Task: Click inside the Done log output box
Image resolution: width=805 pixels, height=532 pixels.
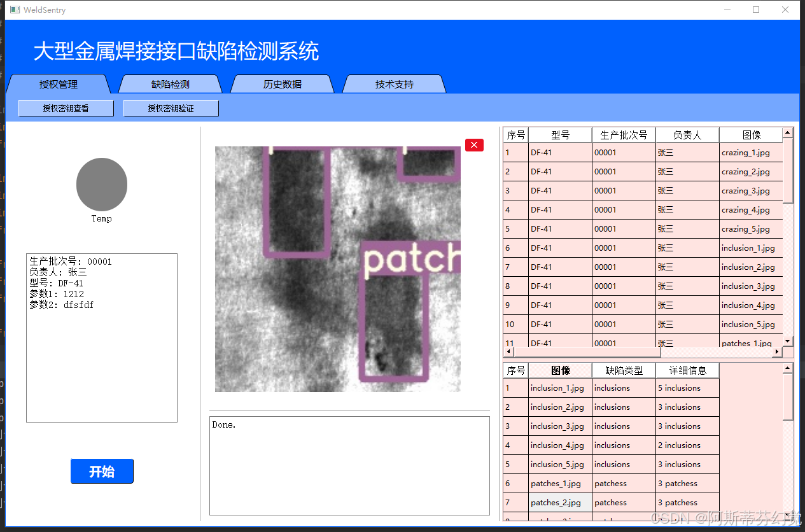Action: (x=349, y=465)
